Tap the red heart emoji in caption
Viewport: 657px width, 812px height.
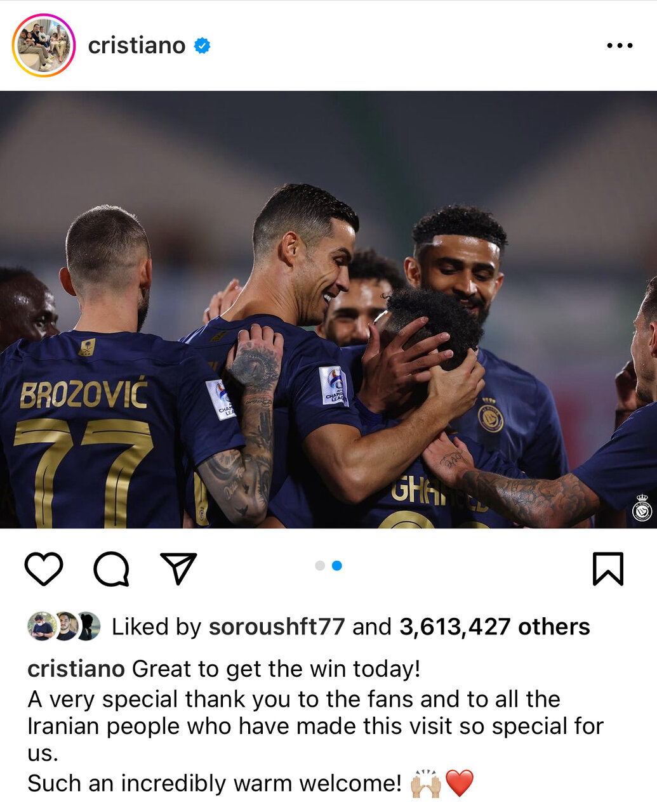click(460, 783)
